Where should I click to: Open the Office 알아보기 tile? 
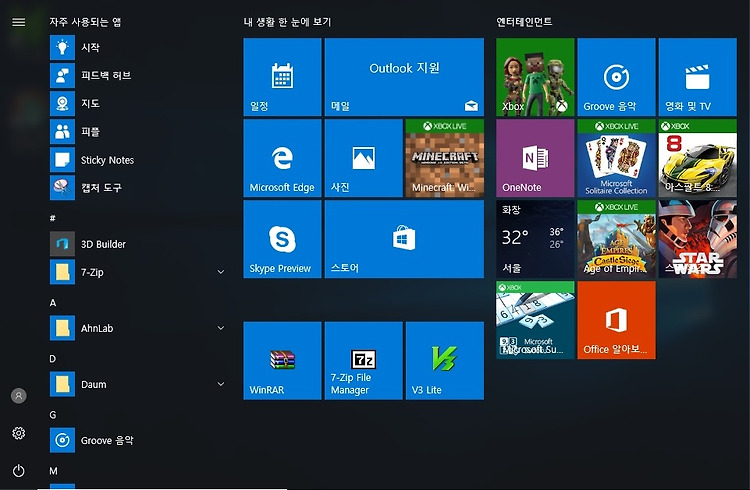coord(616,320)
